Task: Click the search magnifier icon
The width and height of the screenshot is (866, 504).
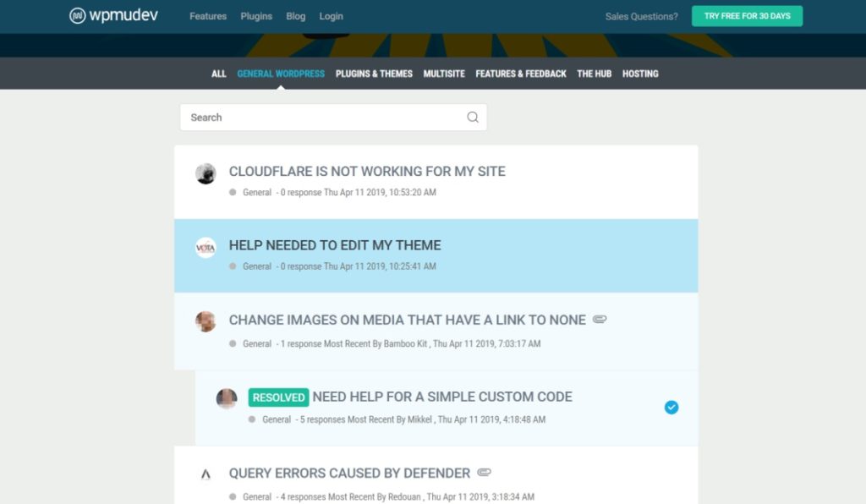Action: pos(472,118)
